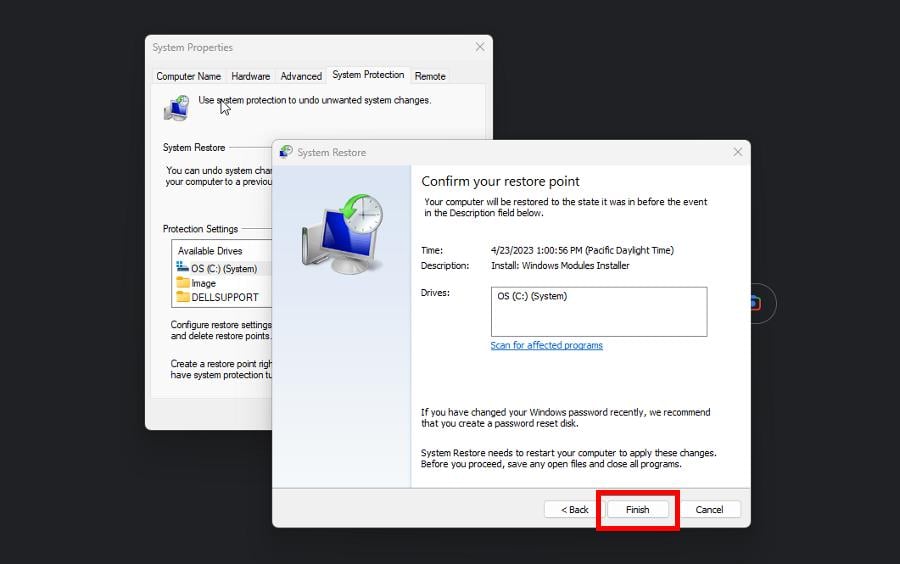Viewport: 900px width, 564px height.
Task: Click the OS (C:) drive icon
Action: tap(183, 267)
